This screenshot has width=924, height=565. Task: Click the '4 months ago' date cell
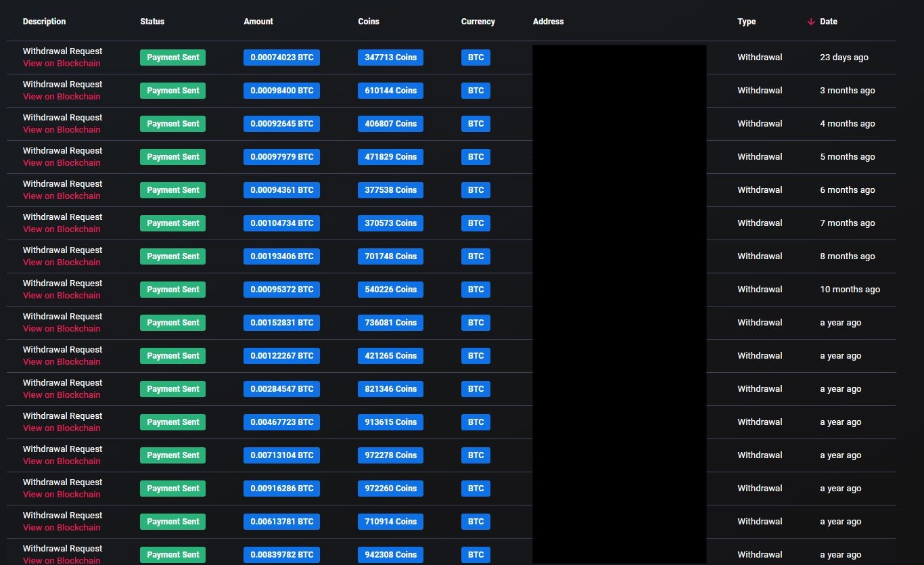coord(847,124)
